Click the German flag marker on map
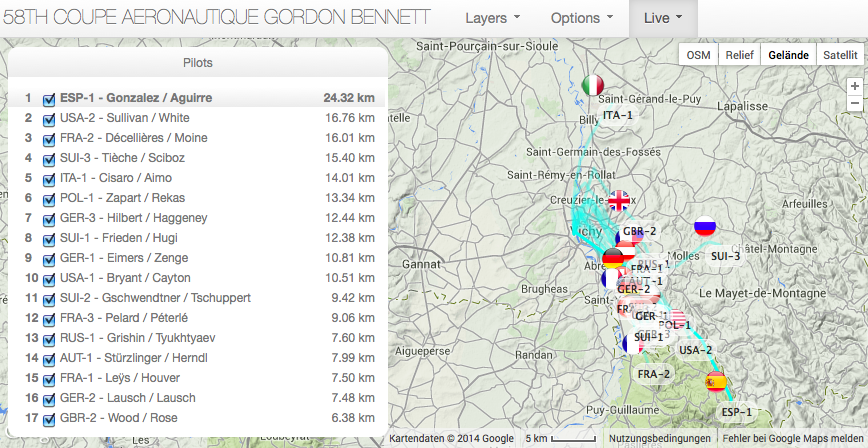Viewport: 868px width, 448px height. coord(613,257)
